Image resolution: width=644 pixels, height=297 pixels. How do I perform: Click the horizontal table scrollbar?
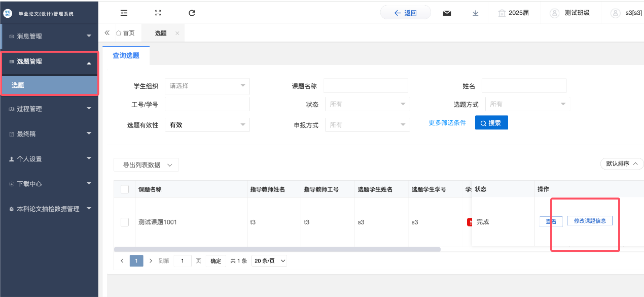(x=277, y=249)
